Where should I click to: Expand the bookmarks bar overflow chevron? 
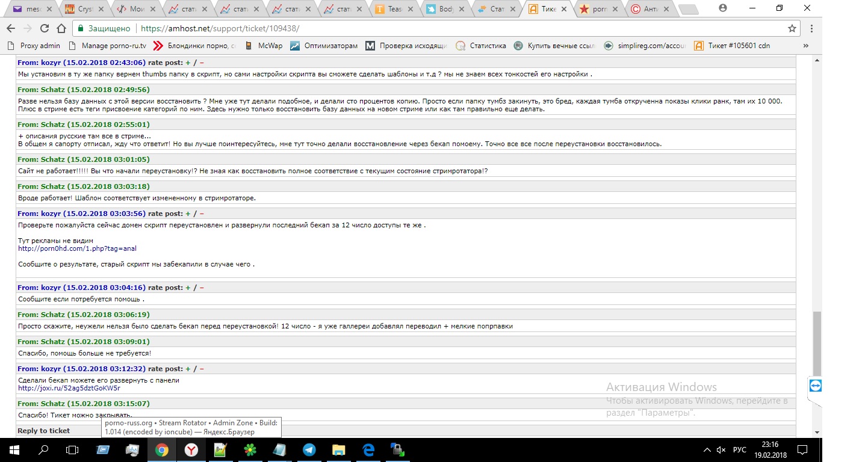806,45
